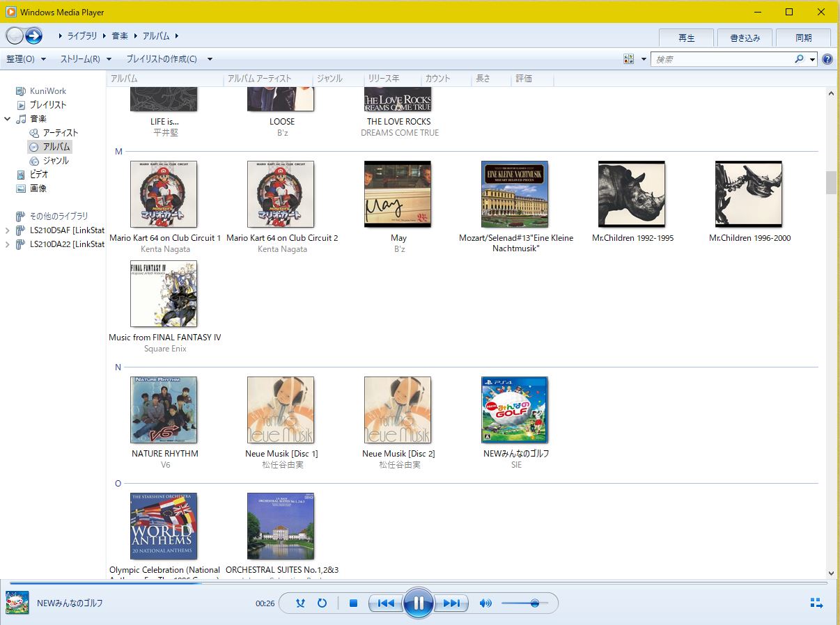The image size is (840, 625).
Task: Open the 同期 tab
Action: (x=803, y=38)
